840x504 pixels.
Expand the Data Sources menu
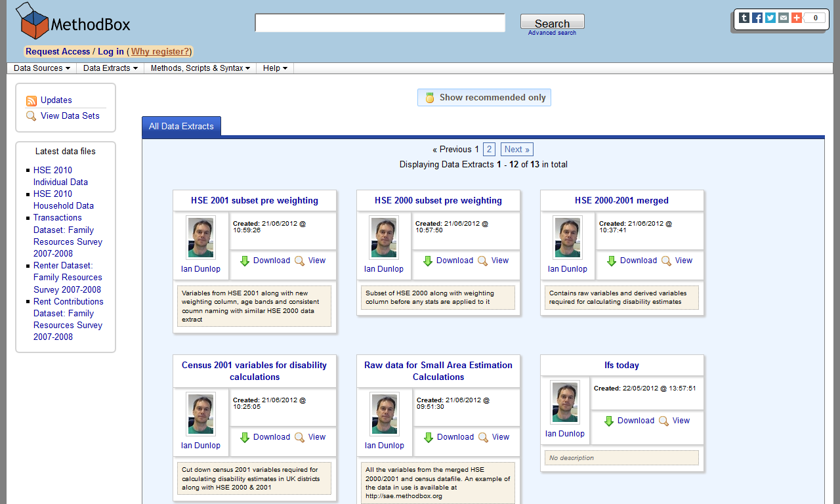(42, 68)
